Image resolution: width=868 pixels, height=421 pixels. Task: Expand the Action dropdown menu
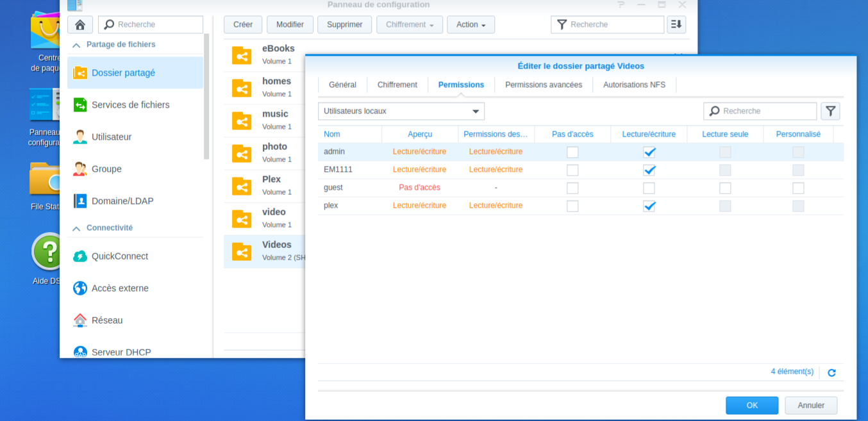471,24
